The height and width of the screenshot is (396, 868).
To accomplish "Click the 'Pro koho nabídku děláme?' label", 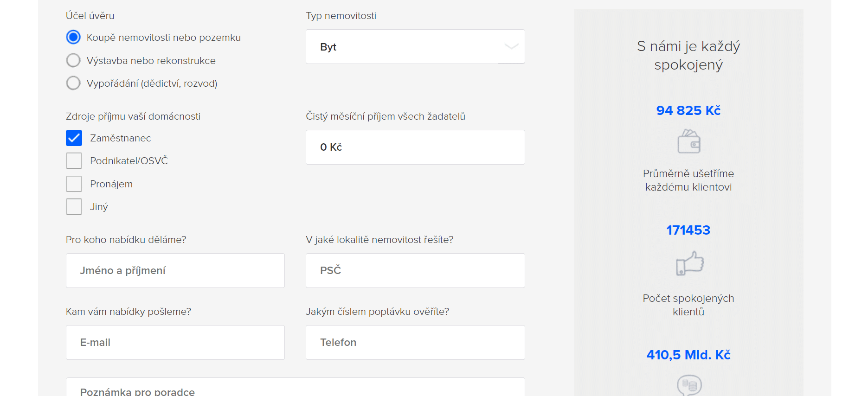I will click(x=126, y=240).
